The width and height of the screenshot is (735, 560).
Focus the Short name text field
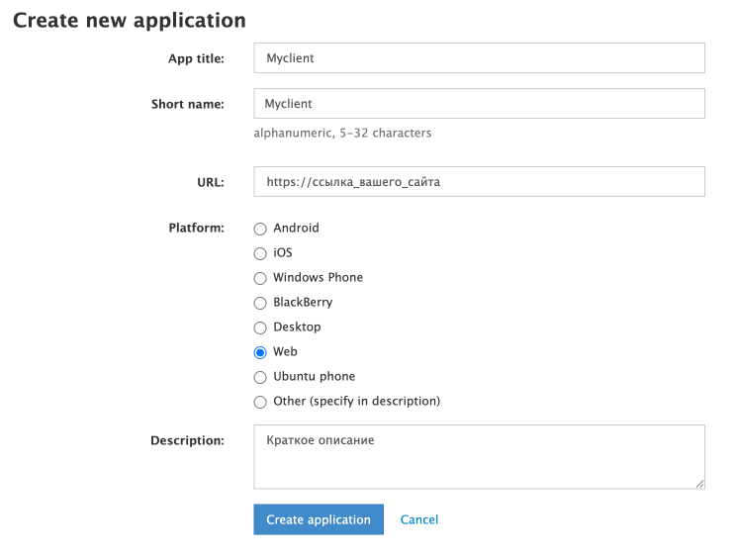click(479, 104)
